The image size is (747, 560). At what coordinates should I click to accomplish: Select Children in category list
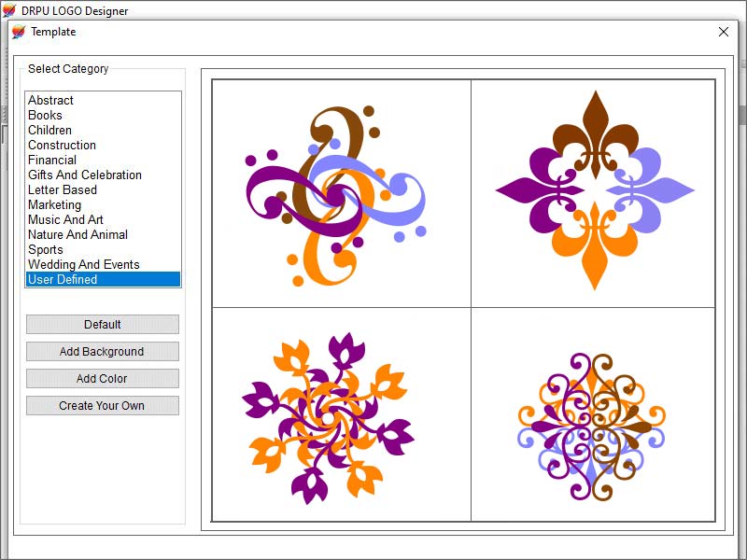click(50, 131)
